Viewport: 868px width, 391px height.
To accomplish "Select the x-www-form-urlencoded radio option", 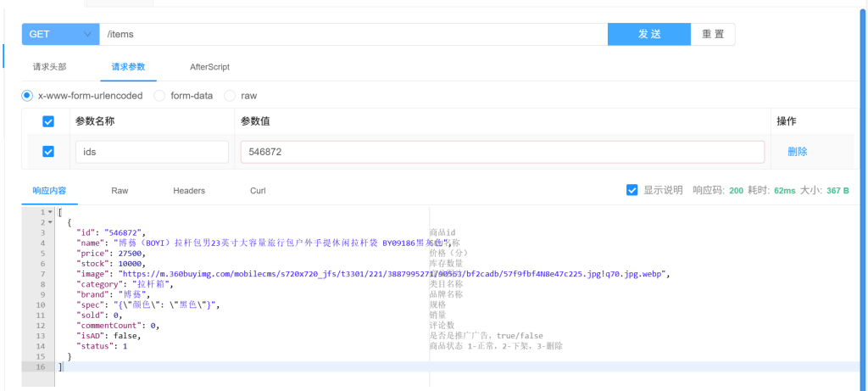I will [27, 96].
